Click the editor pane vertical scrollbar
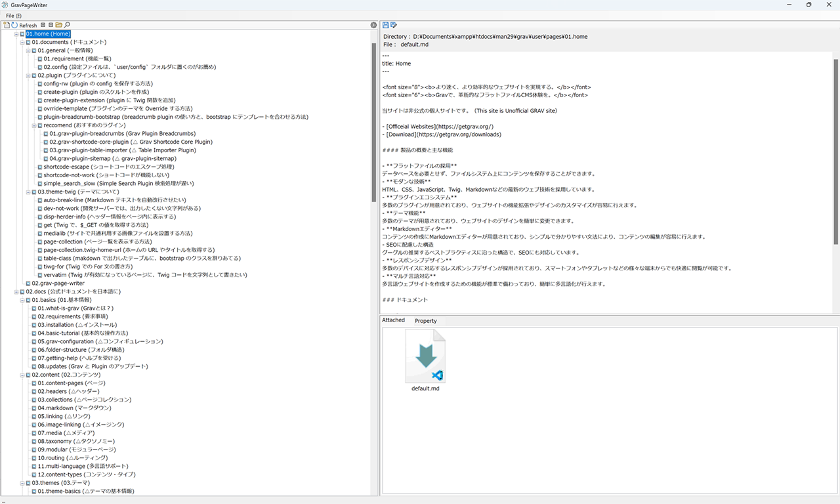840x504 pixels. [x=835, y=151]
